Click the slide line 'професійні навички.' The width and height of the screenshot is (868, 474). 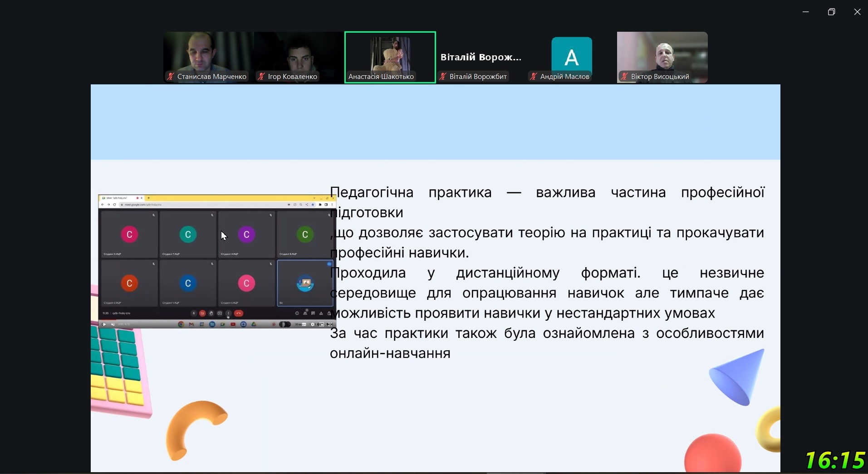click(x=399, y=253)
